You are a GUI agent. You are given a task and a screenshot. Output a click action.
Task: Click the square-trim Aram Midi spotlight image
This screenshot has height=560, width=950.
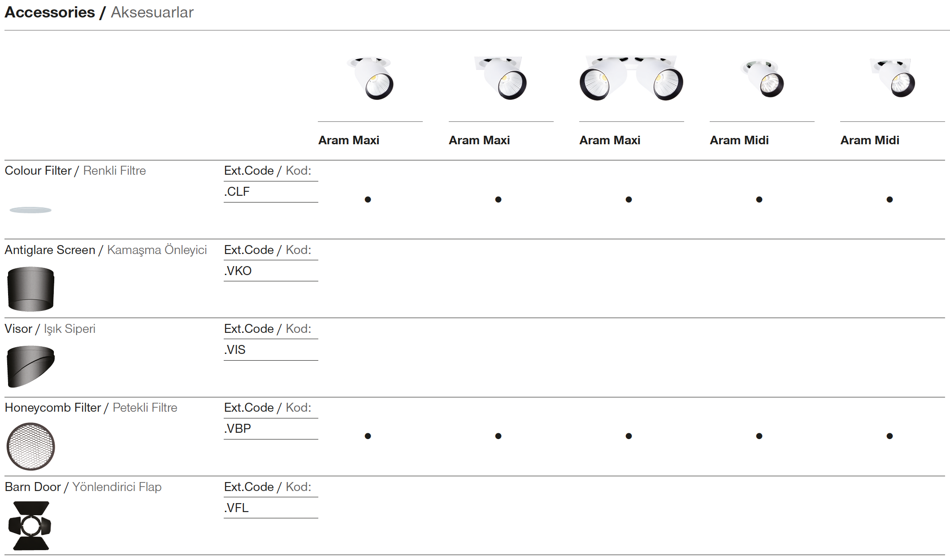point(893,77)
